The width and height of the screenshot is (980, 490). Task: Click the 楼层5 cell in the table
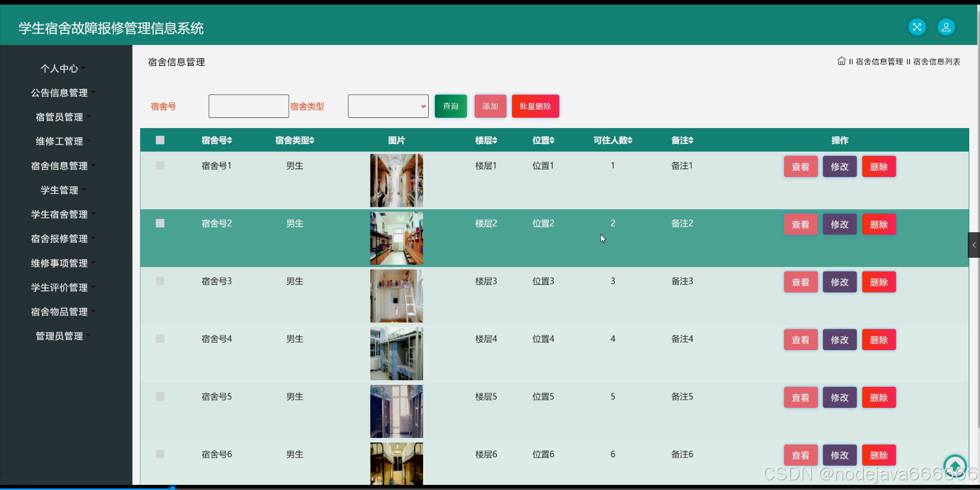click(x=486, y=397)
